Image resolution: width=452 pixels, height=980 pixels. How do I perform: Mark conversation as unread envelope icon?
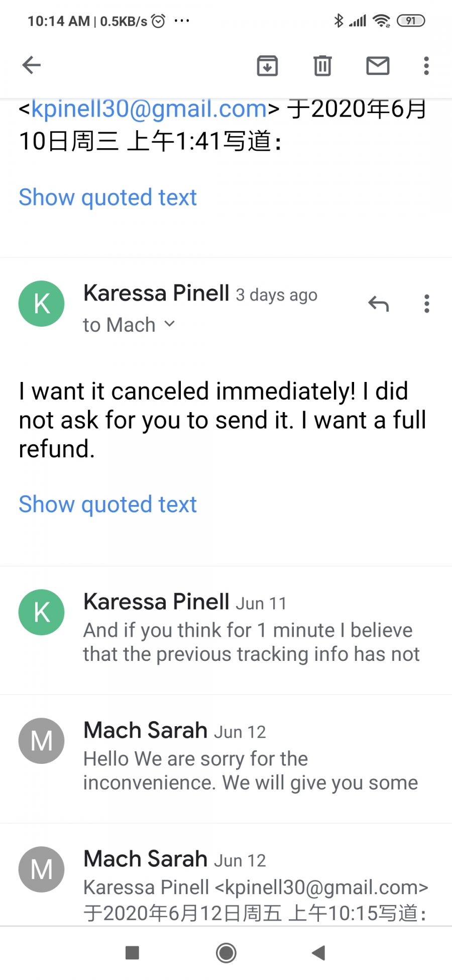pyautogui.click(x=378, y=66)
